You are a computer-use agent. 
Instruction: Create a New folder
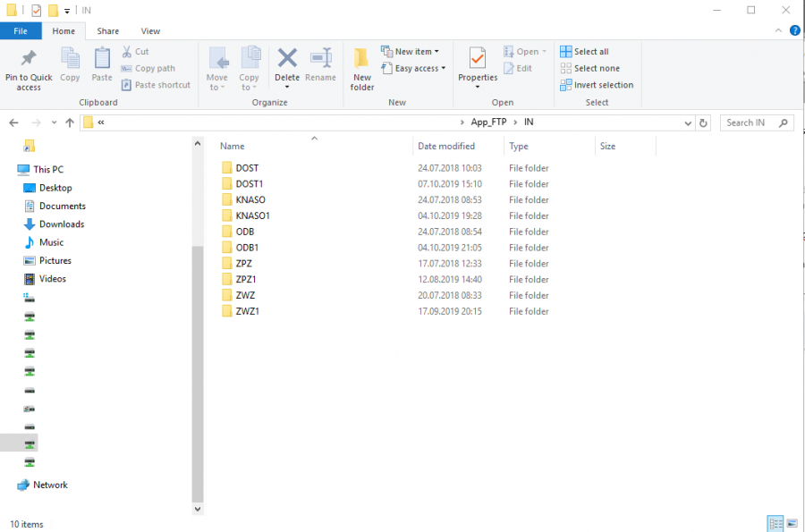point(362,69)
